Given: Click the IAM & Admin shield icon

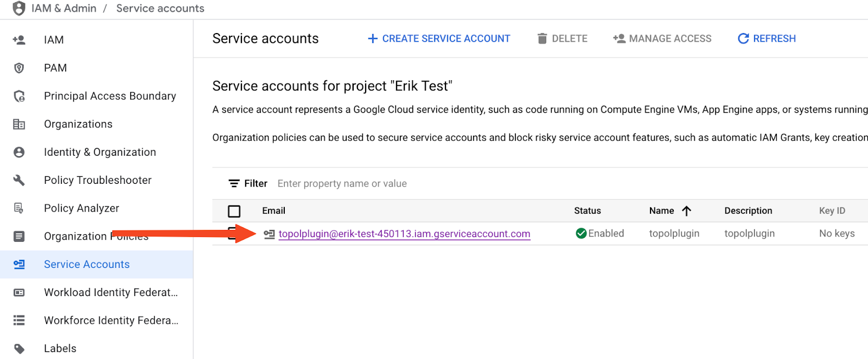Looking at the screenshot, I should point(19,8).
